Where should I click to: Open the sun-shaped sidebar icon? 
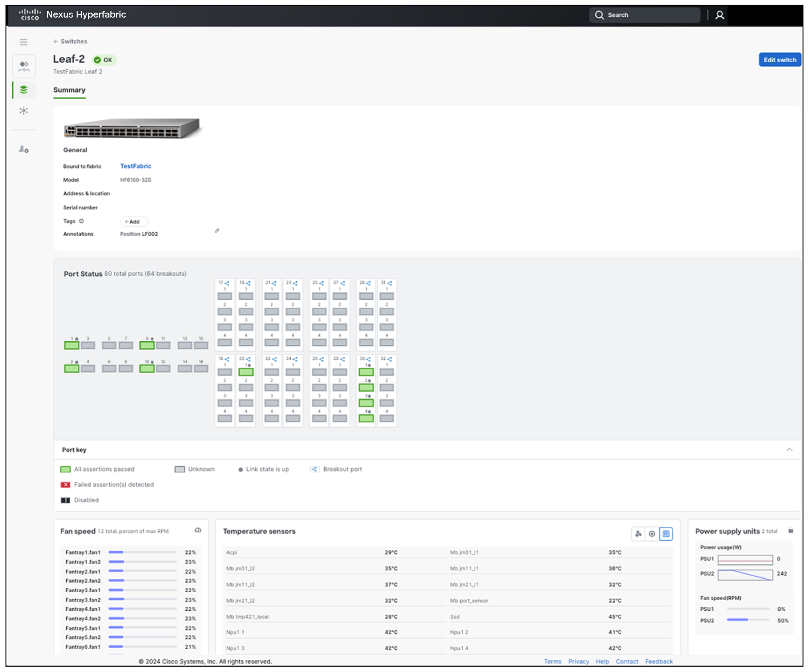pos(24,110)
